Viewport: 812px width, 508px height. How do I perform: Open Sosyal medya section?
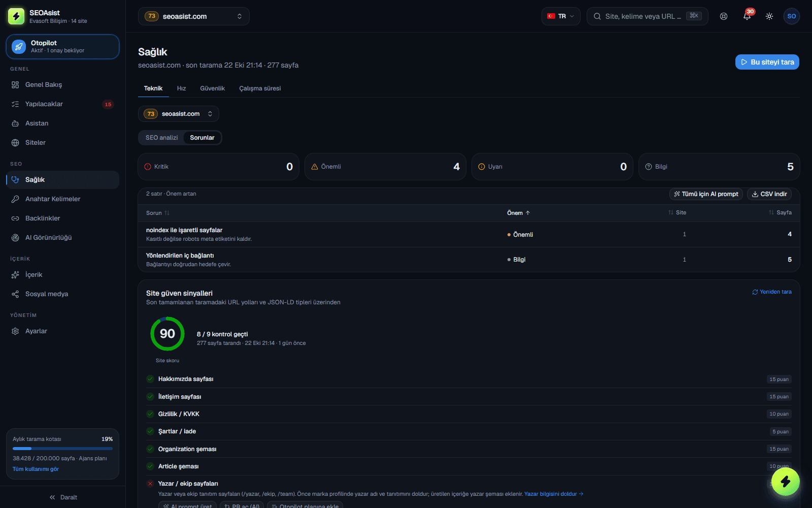(x=62, y=294)
